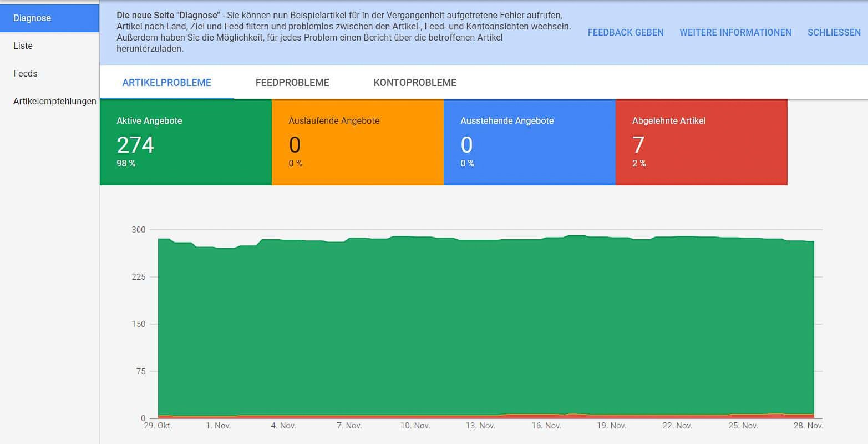Image resolution: width=868 pixels, height=444 pixels.
Task: Click the 150 value on the y-axis
Action: tap(139, 324)
